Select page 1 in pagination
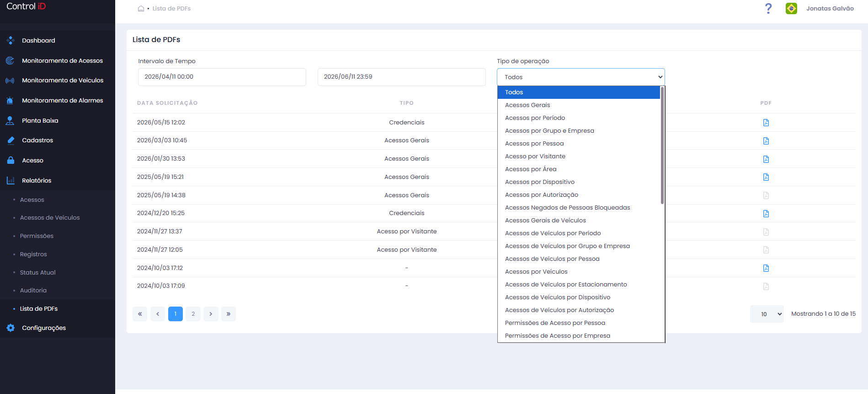Image resolution: width=868 pixels, height=394 pixels. pyautogui.click(x=176, y=314)
